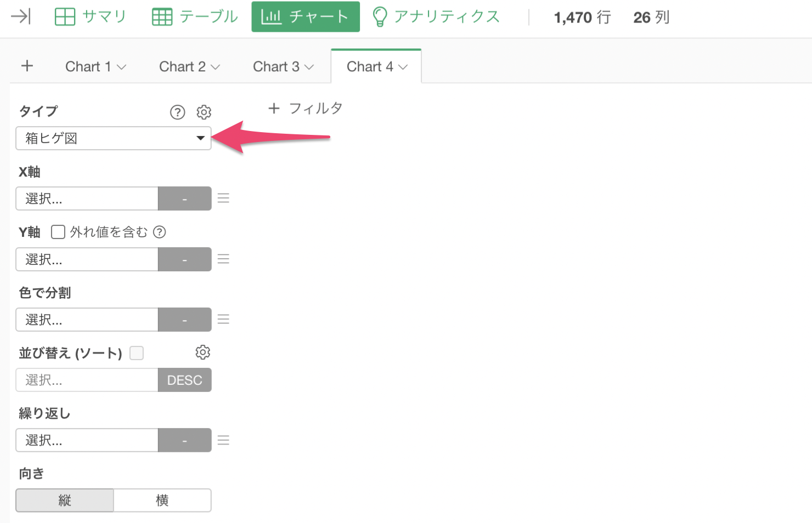
Task: Expand the Chart 4 tab menu chevron
Action: click(403, 67)
